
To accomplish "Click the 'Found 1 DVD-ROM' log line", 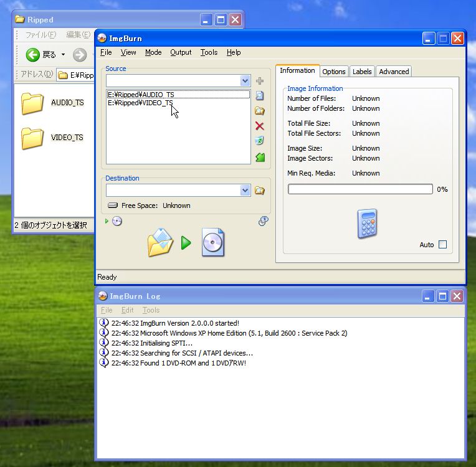I will coord(178,363).
